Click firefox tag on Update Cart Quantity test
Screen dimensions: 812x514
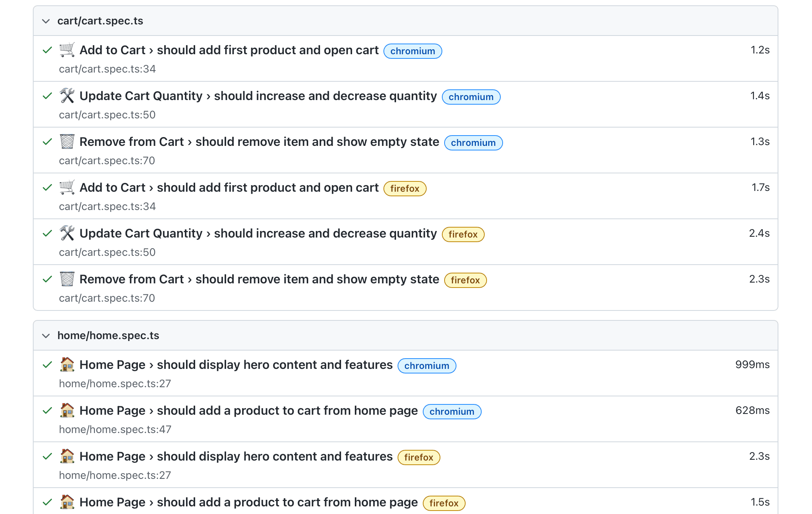[x=463, y=234]
